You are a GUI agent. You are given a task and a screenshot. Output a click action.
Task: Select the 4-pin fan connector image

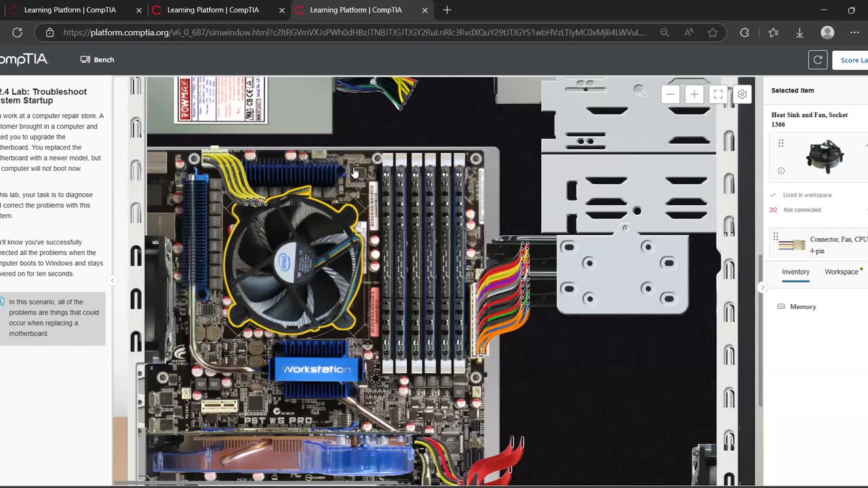tap(791, 245)
